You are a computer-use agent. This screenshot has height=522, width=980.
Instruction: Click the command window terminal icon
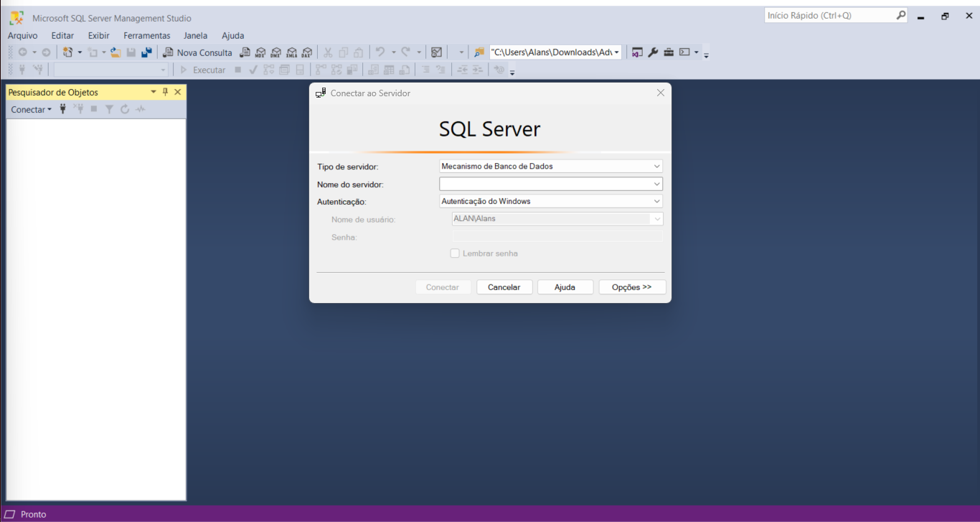(x=684, y=52)
